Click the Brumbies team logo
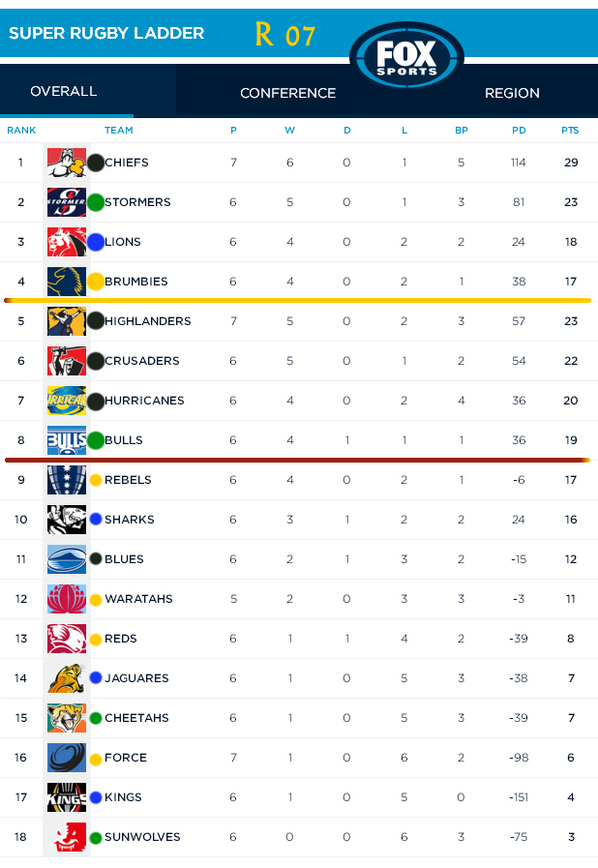This screenshot has height=868, width=598. [66, 282]
